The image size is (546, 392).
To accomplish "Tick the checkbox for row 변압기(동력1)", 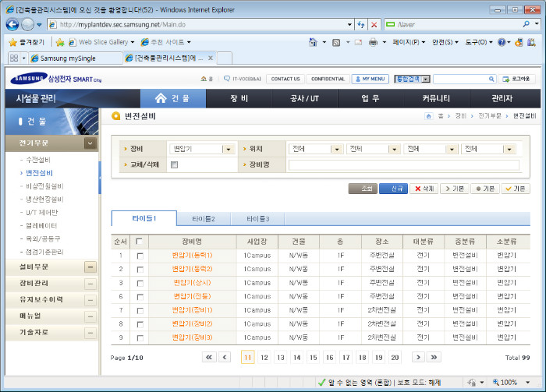I will [x=140, y=256].
